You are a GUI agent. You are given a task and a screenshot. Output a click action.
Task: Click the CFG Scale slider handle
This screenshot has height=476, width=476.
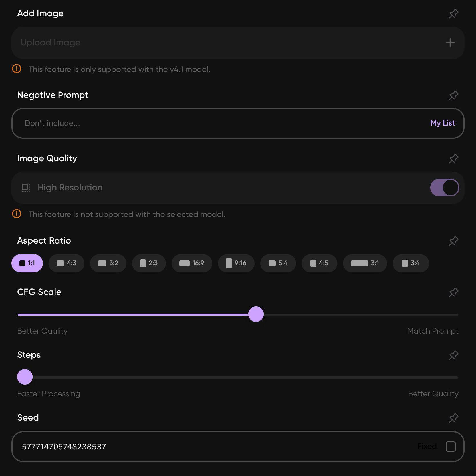click(256, 314)
